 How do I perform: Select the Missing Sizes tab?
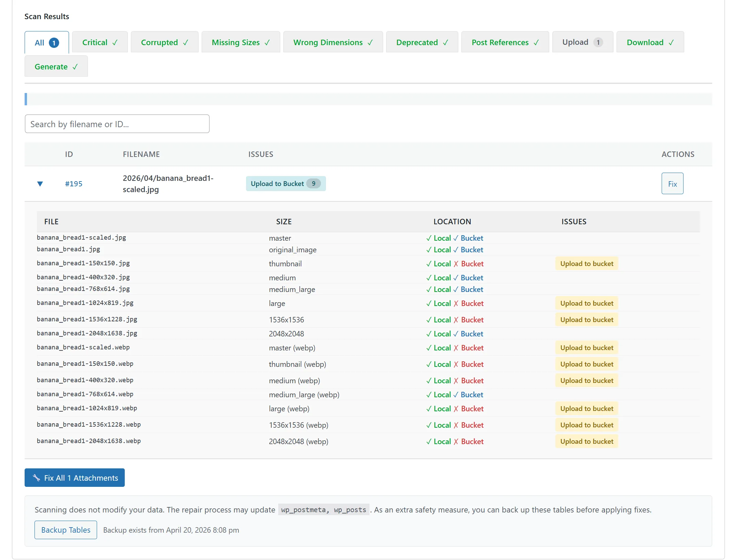(241, 42)
